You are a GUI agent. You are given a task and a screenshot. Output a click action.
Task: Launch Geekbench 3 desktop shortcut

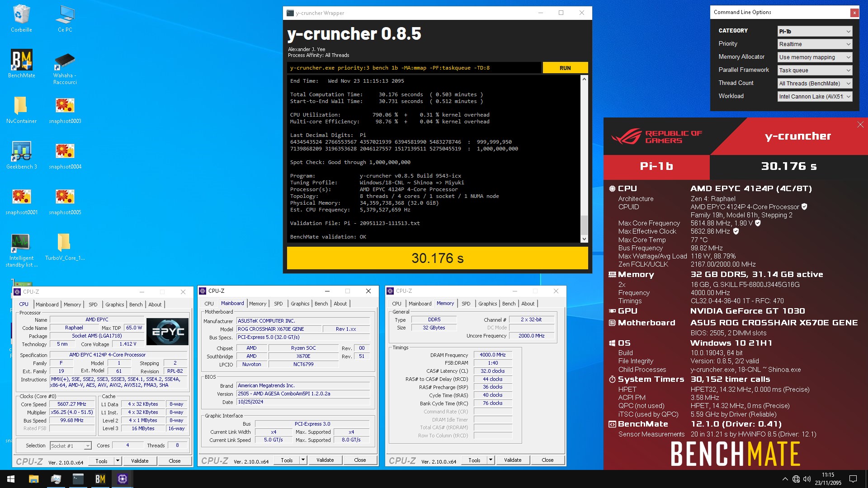[x=21, y=155]
